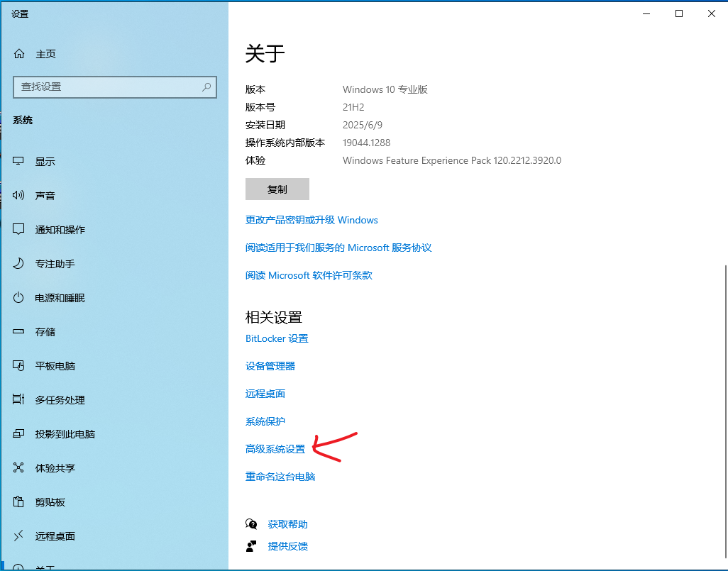Open 更改产品密钥或升级 Windows link
The image size is (728, 571).
pos(311,220)
